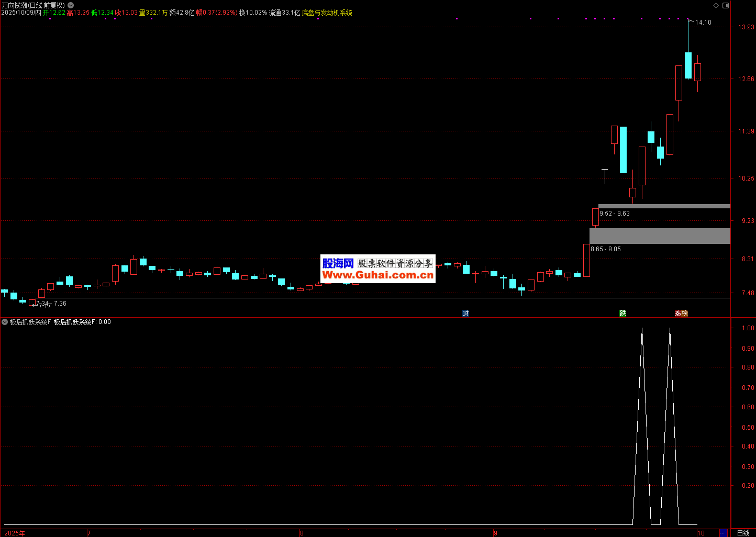This screenshot has height=537, width=756.
Task: Click the 万向钱潮(日线.前复权) chart title
Action: (x=33, y=5)
